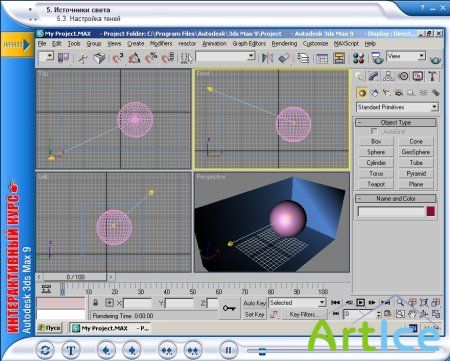Open the Selected key filter dropdown
The height and width of the screenshot is (361, 450).
297,303
